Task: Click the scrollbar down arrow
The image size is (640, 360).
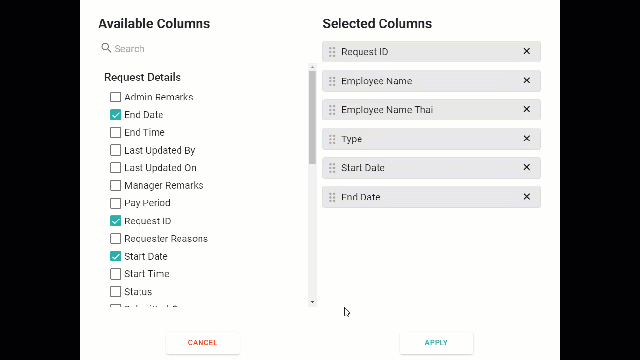Action: click(x=312, y=302)
